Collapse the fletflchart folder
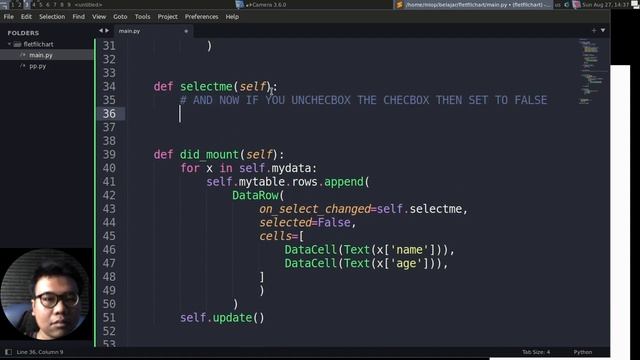Image resolution: width=640 pixels, height=360 pixels. click(x=9, y=44)
